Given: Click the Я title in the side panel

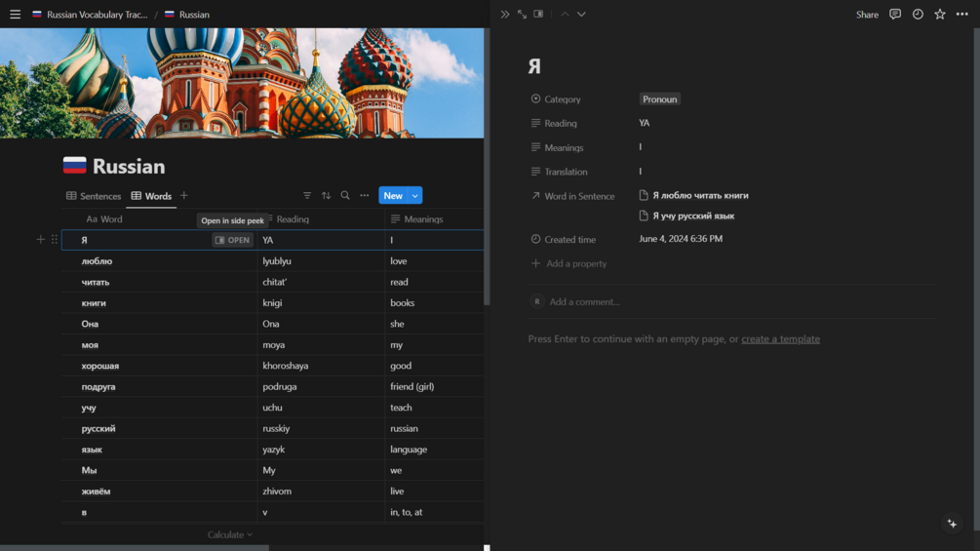Looking at the screenshot, I should pos(534,65).
